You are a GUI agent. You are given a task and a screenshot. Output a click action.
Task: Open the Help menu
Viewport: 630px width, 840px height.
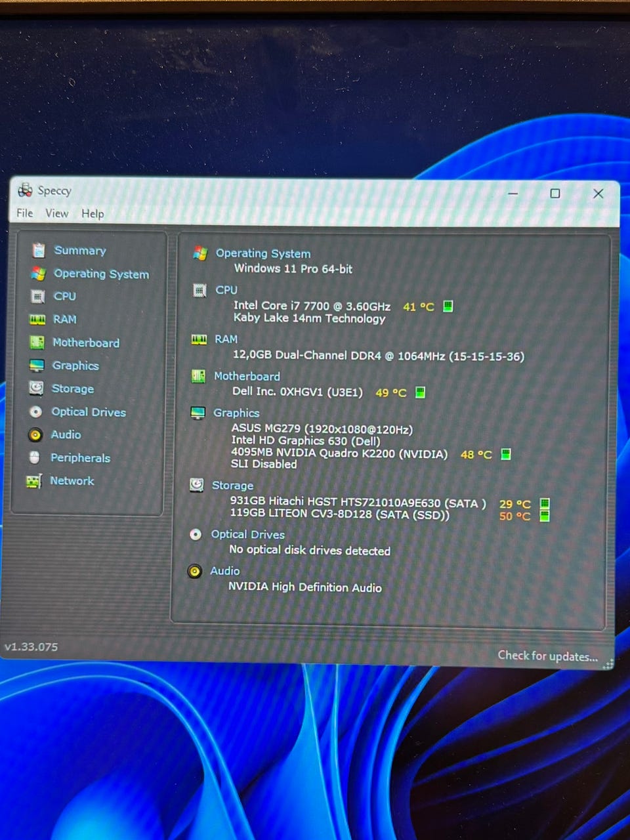point(93,213)
